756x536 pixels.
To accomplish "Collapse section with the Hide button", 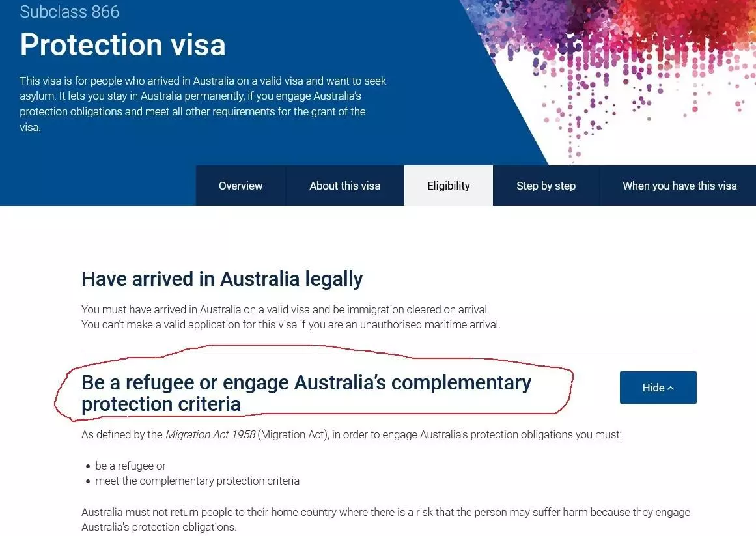I will coord(658,388).
